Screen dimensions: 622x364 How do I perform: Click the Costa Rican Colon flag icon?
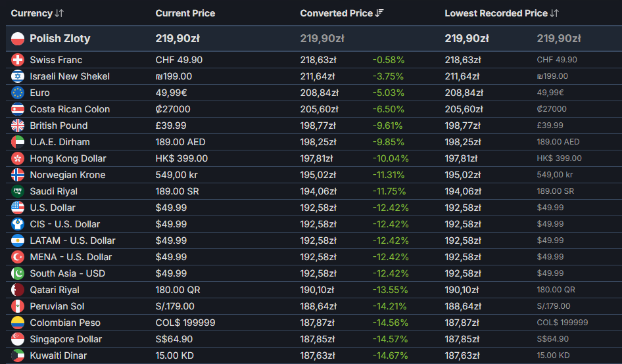(18, 109)
